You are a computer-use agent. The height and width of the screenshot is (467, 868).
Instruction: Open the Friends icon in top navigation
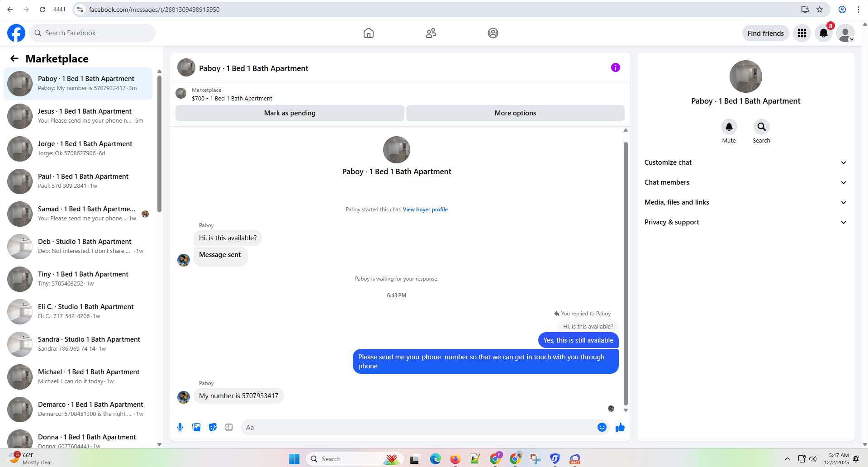pos(431,33)
